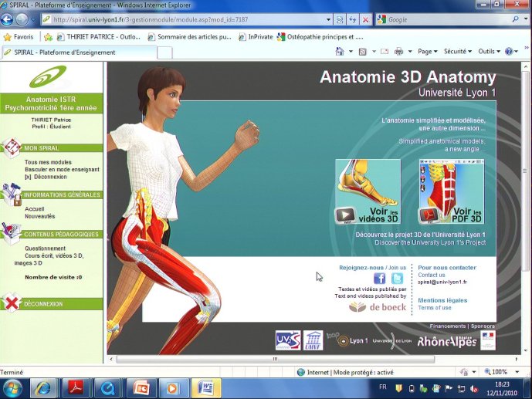Click the Windows Start orb
Screen dimensions: 532x399
12,388
